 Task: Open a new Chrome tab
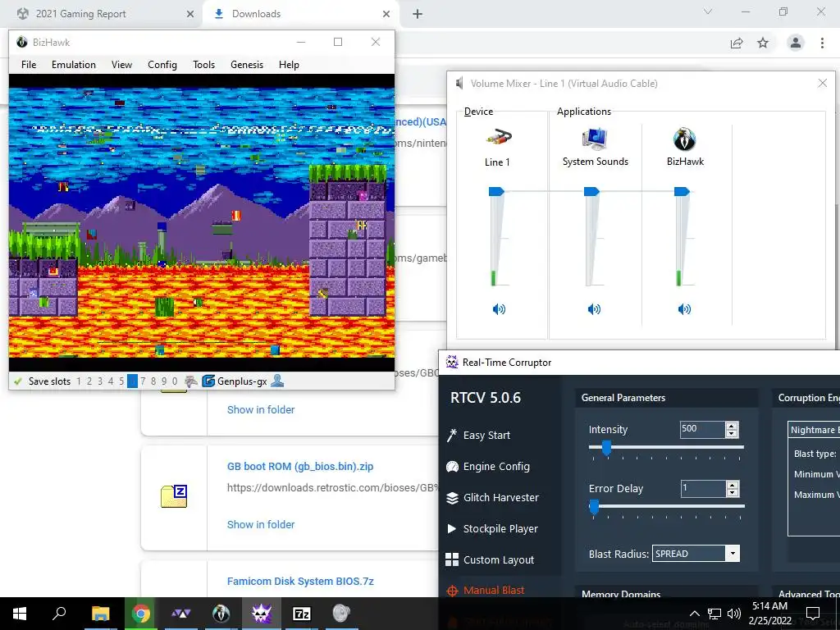[418, 14]
